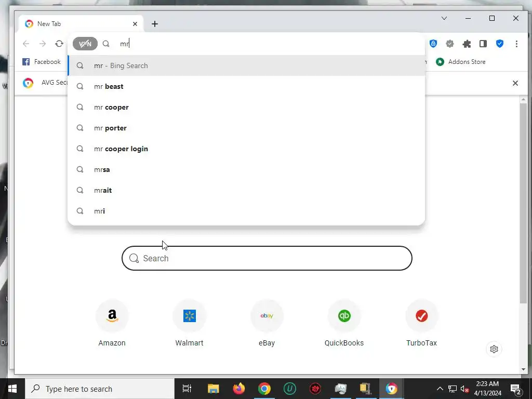Switch to AVG Secure Browser taskbar icon
Image resolution: width=532 pixels, height=399 pixels.
pyautogui.click(x=391, y=389)
